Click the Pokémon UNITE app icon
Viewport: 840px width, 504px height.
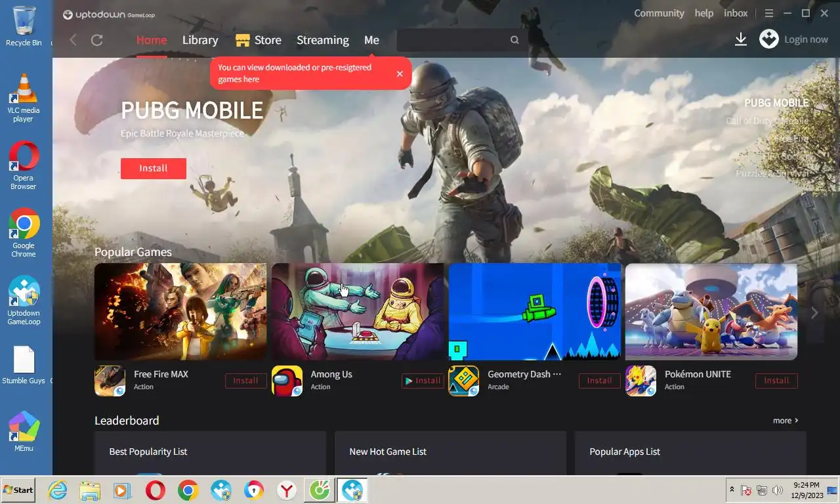click(x=640, y=381)
